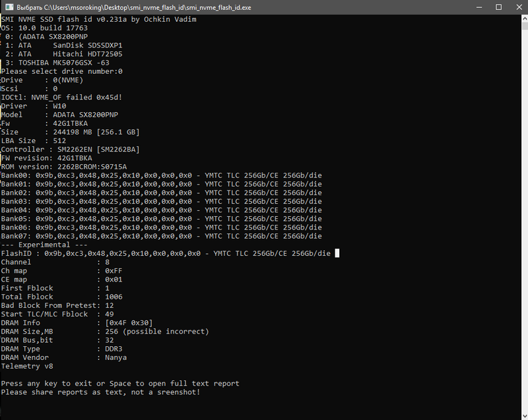Image resolution: width=528 pixels, height=420 pixels.
Task: Click the 'LBA Size : 512' line
Action: [34, 141]
